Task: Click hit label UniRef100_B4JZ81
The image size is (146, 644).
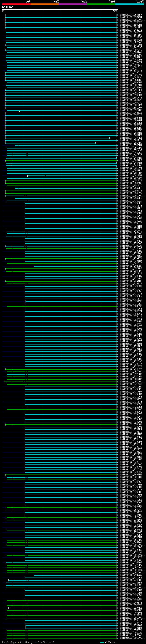Action: point(131,543)
